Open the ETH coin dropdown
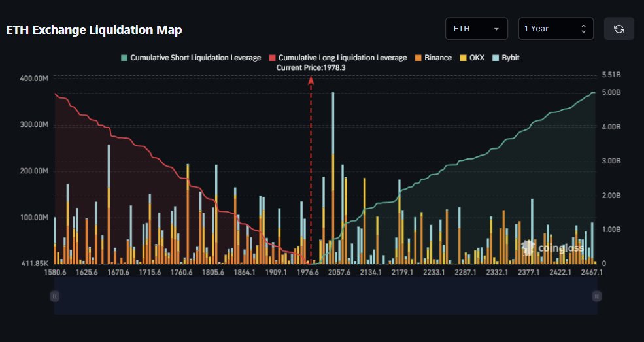Image resolution: width=644 pixels, height=342 pixels. click(x=476, y=29)
